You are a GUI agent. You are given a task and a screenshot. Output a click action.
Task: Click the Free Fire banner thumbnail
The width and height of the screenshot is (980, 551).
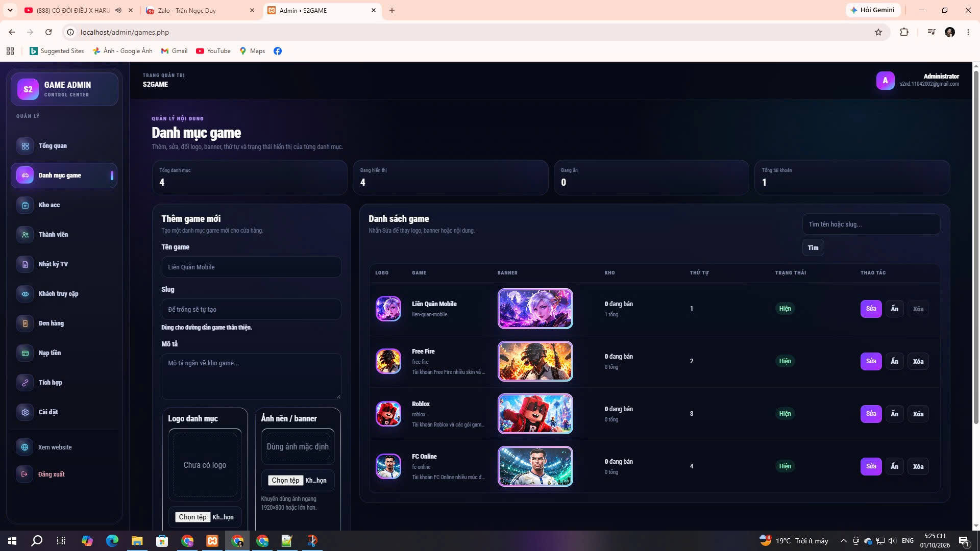(x=535, y=361)
